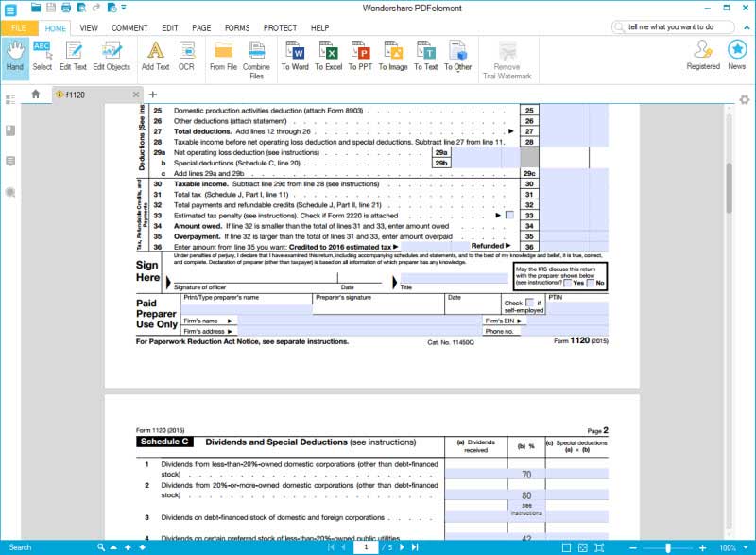This screenshot has height=555, width=756.
Task: Expand the quick access toolbar dropdown arrow
Action: pos(124,8)
